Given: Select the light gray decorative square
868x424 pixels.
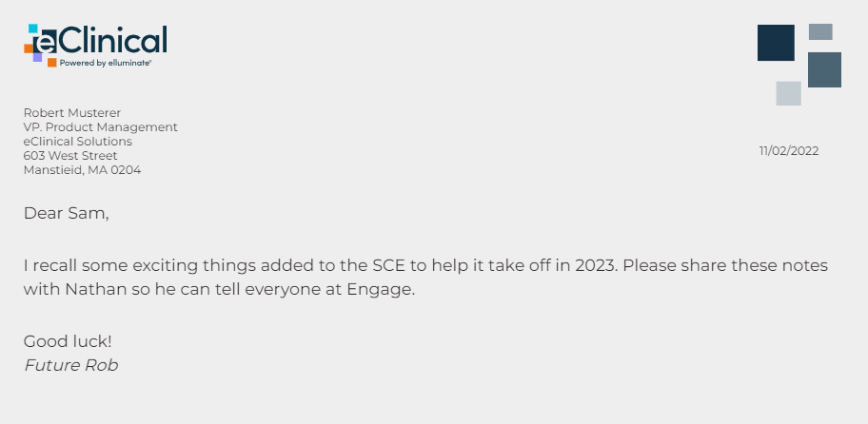Looking at the screenshot, I should pyautogui.click(x=788, y=93).
